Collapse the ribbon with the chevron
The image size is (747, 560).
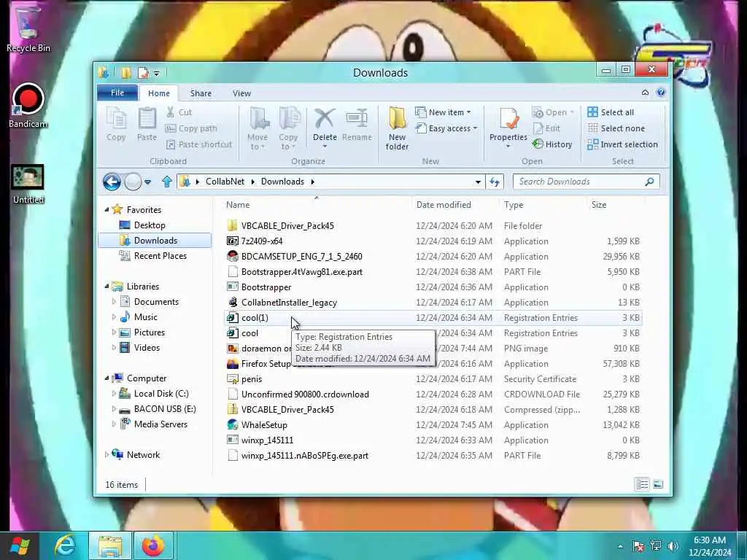(645, 93)
